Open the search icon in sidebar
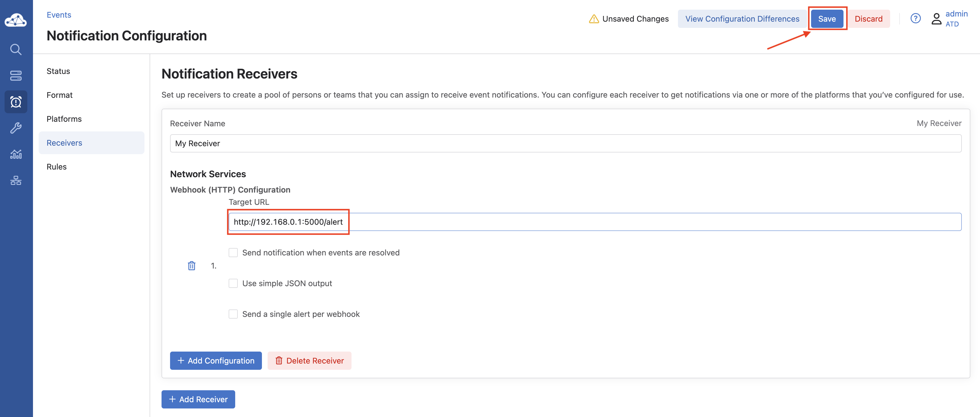The image size is (980, 417). 16,49
